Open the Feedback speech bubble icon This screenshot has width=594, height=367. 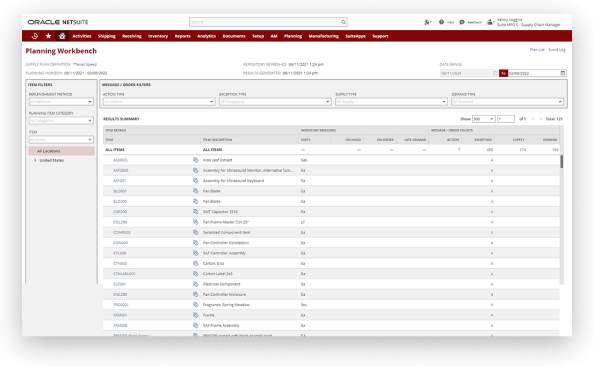(x=462, y=22)
